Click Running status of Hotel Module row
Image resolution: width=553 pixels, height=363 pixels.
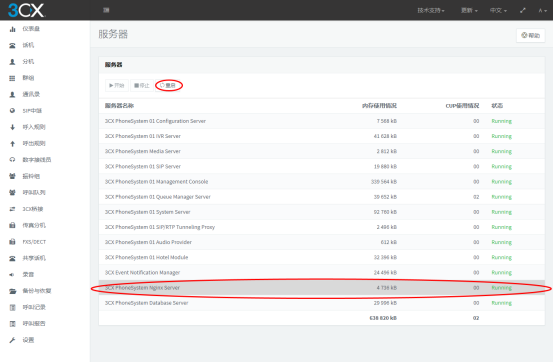tap(502, 258)
